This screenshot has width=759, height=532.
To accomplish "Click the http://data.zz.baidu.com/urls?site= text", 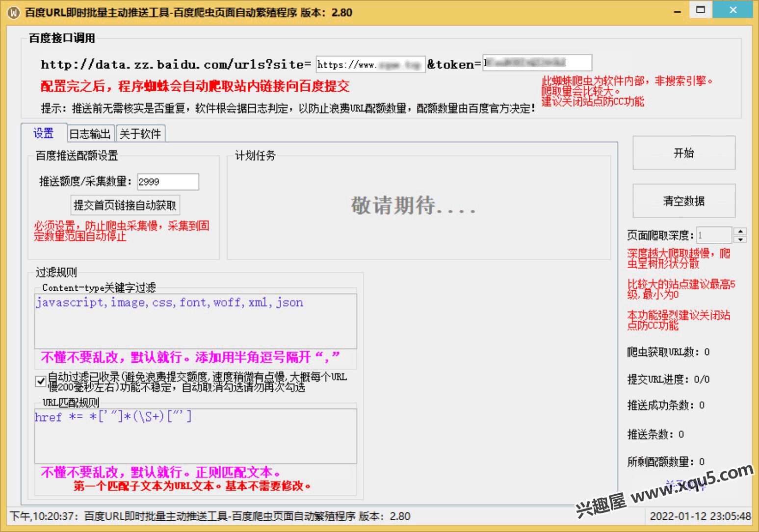I will (x=176, y=64).
